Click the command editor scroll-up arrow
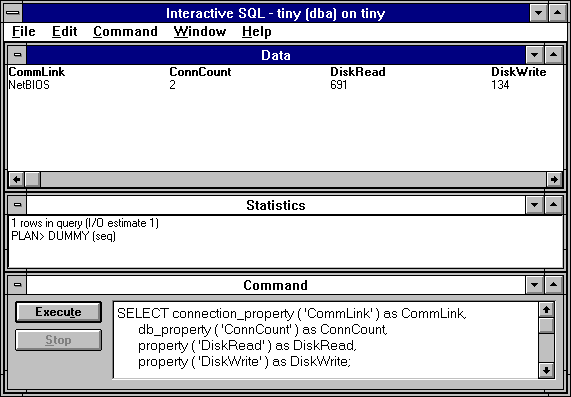571x397 pixels. (x=546, y=310)
